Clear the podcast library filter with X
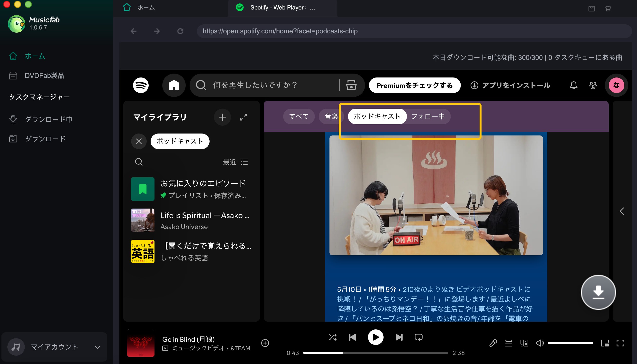 [139, 142]
